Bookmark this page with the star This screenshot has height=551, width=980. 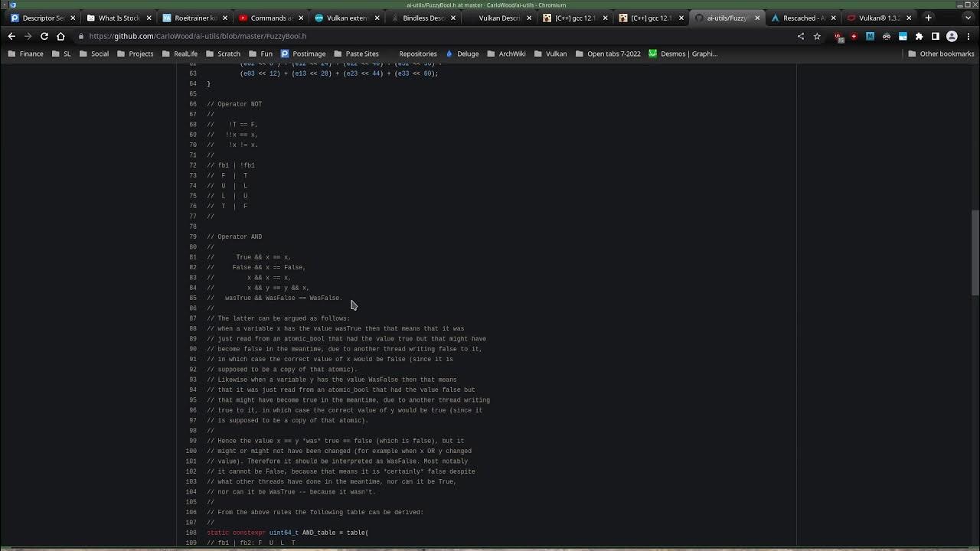(817, 36)
